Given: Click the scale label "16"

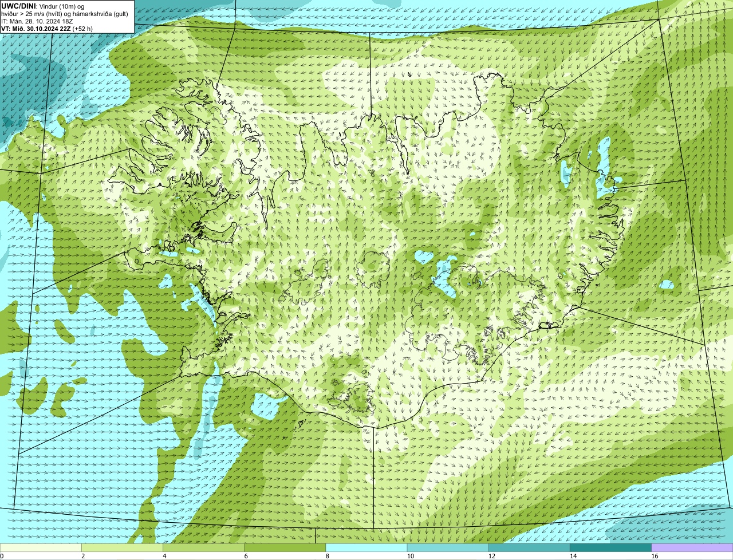Looking at the screenshot, I should (655, 556).
